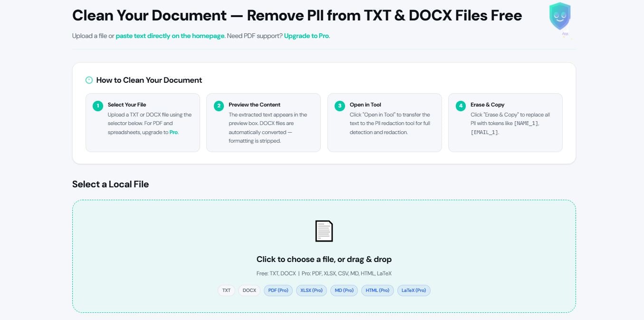Screen dimensions: 644x320
Task: Click the step 2 number badge
Action: tap(219, 106)
